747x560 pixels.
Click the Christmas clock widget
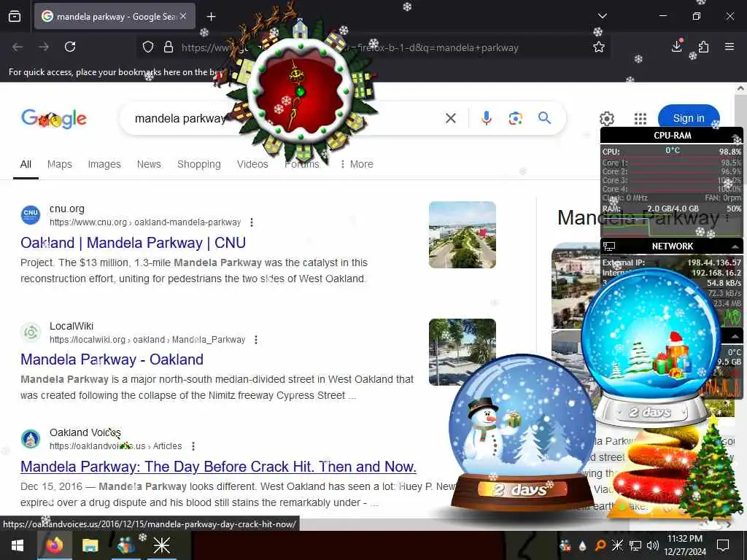pos(301,90)
